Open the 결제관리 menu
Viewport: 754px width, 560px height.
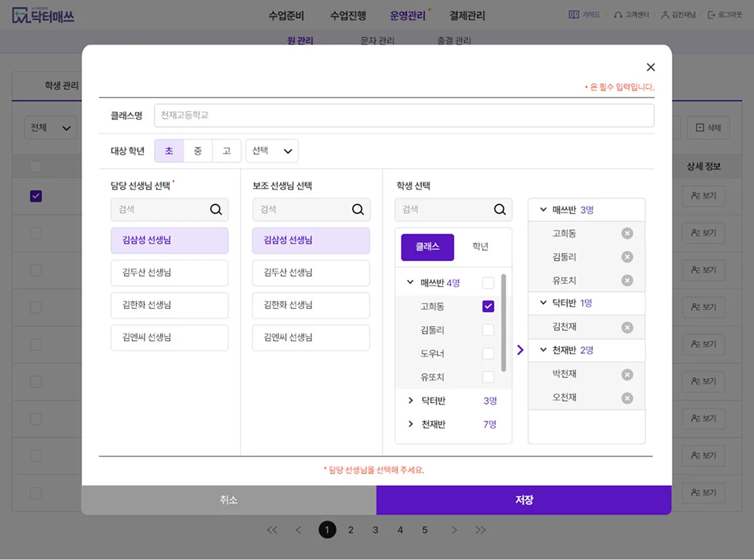coord(466,15)
